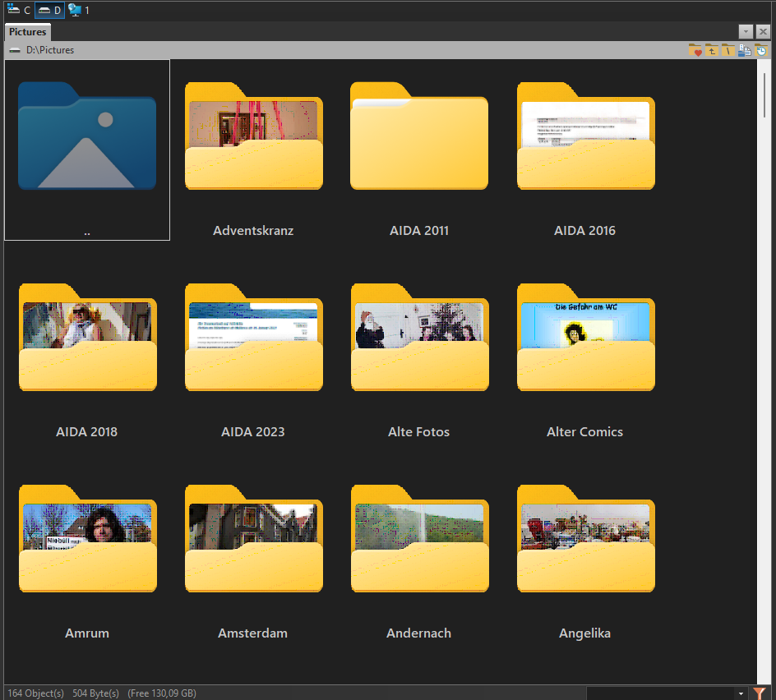Expand the tab list dropdown arrow
The width and height of the screenshot is (776, 700).
coord(746,31)
